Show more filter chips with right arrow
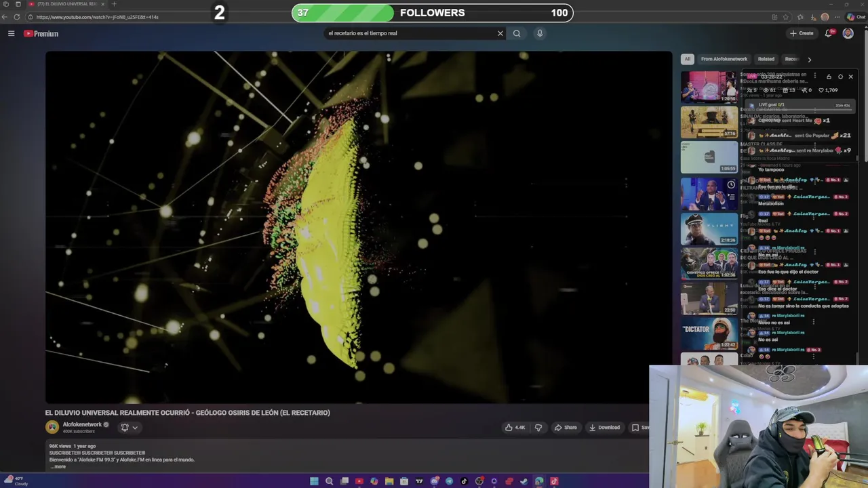 [x=809, y=60]
